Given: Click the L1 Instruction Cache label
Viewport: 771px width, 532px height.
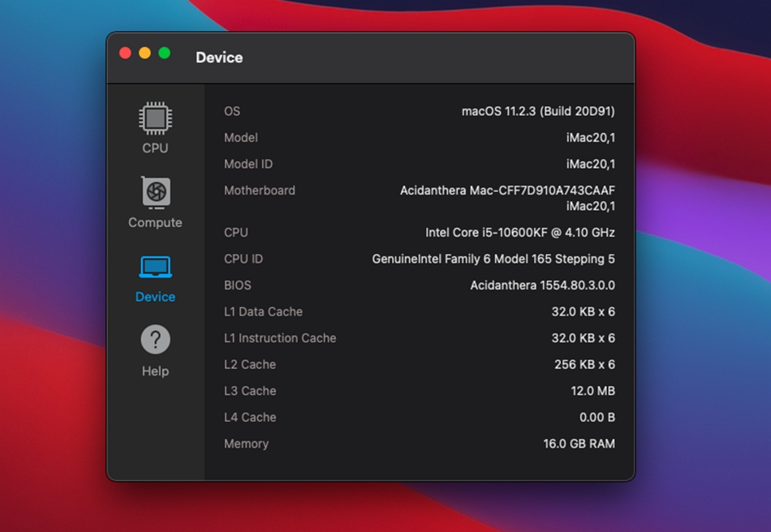Looking at the screenshot, I should (x=280, y=338).
